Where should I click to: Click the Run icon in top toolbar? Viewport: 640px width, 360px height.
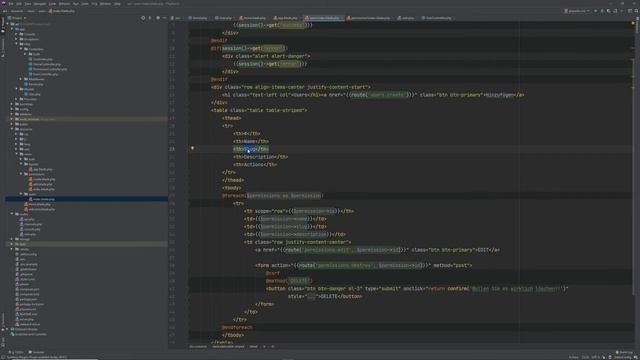[x=596, y=11]
